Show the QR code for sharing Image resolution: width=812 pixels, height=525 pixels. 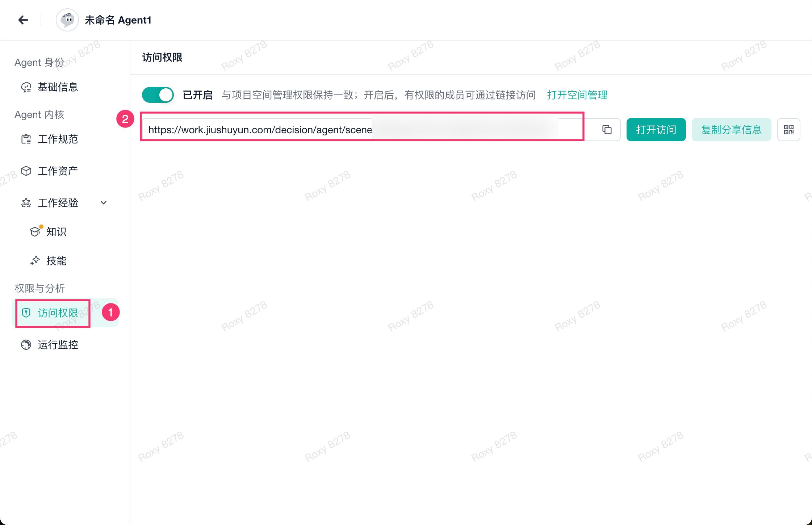click(788, 129)
